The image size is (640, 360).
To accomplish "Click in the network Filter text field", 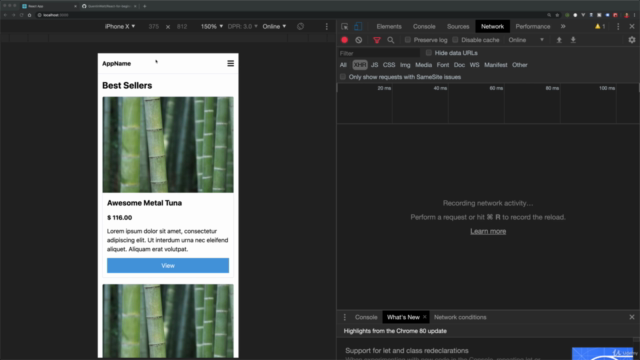I will [x=379, y=53].
